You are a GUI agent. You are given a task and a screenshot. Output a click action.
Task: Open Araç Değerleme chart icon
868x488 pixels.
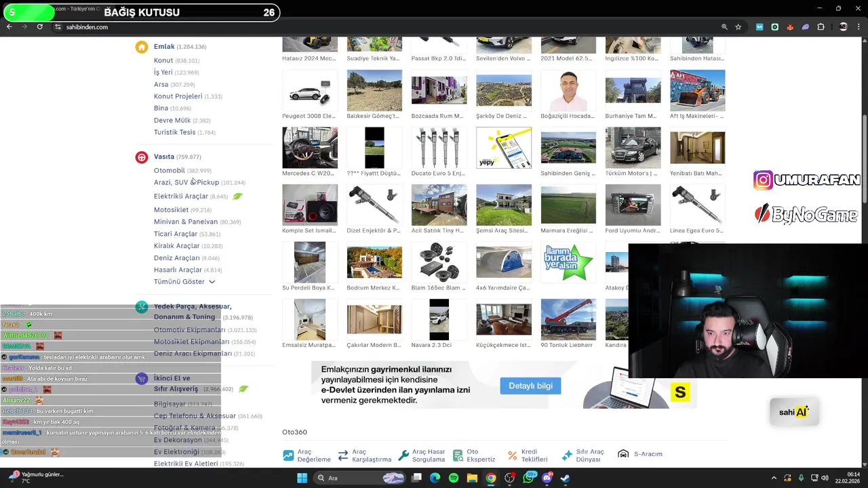click(288, 455)
